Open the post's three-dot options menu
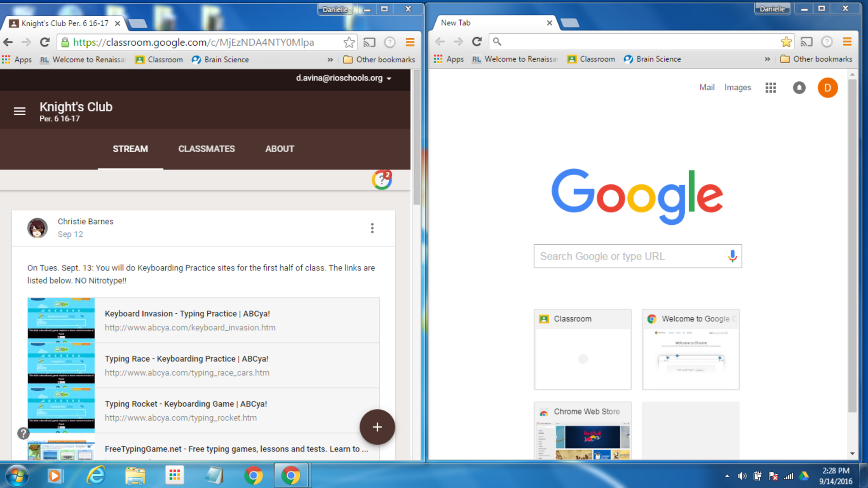The image size is (868, 488). 372,228
